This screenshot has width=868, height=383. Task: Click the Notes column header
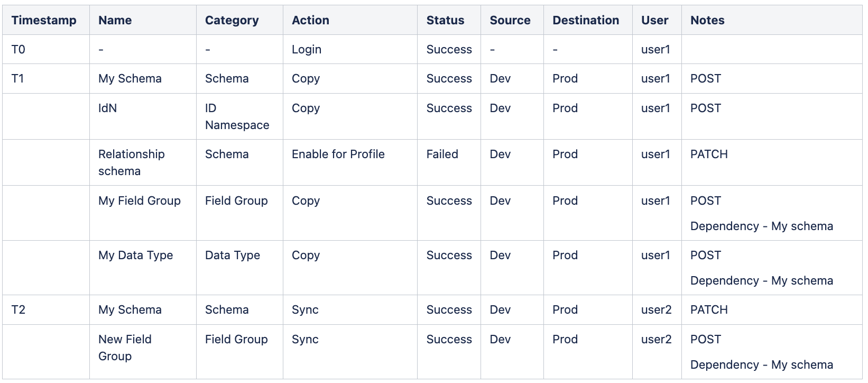click(707, 20)
